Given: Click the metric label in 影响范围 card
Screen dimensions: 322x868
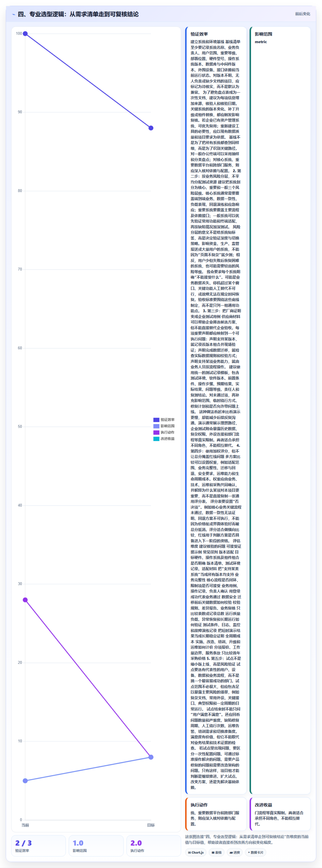Looking at the screenshot, I should click(x=261, y=42).
